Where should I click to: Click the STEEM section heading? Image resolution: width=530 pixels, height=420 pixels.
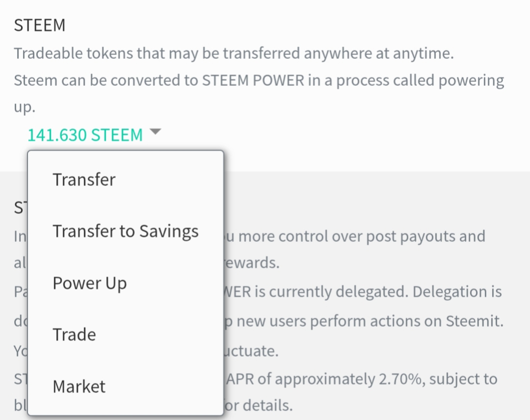click(x=39, y=26)
